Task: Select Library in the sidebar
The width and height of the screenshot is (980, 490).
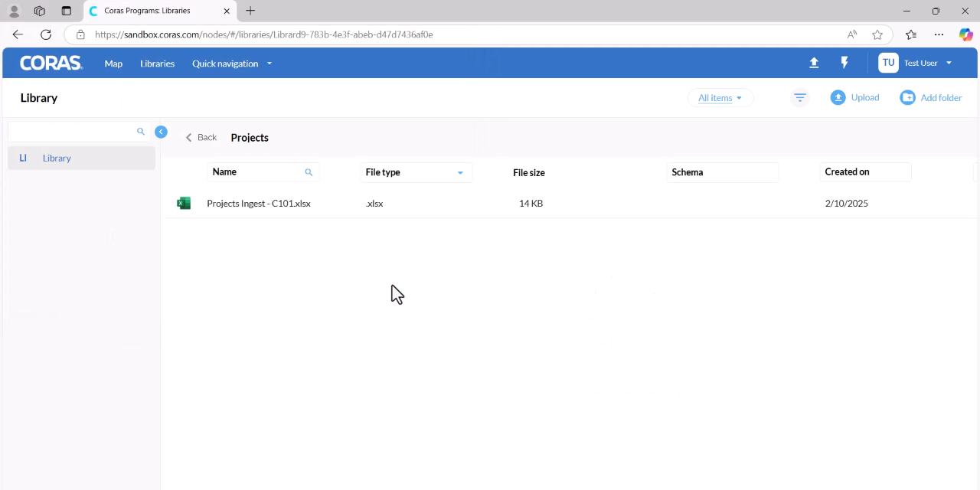Action: (81, 158)
